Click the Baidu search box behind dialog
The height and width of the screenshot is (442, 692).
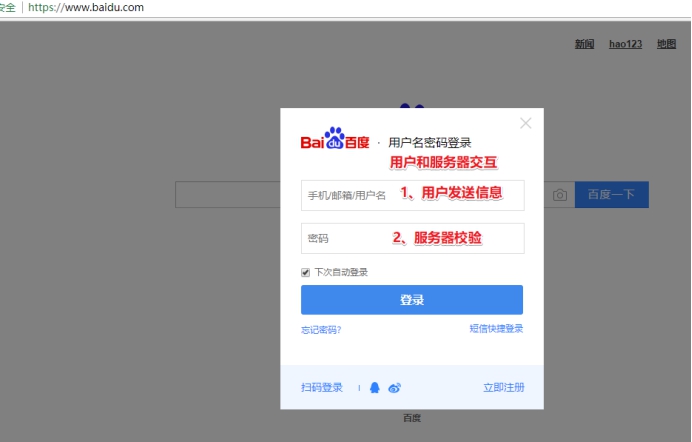[228, 195]
